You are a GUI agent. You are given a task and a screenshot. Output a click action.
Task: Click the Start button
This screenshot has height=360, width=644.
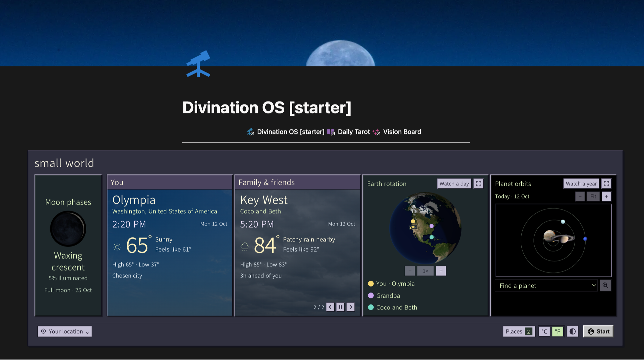point(598,331)
